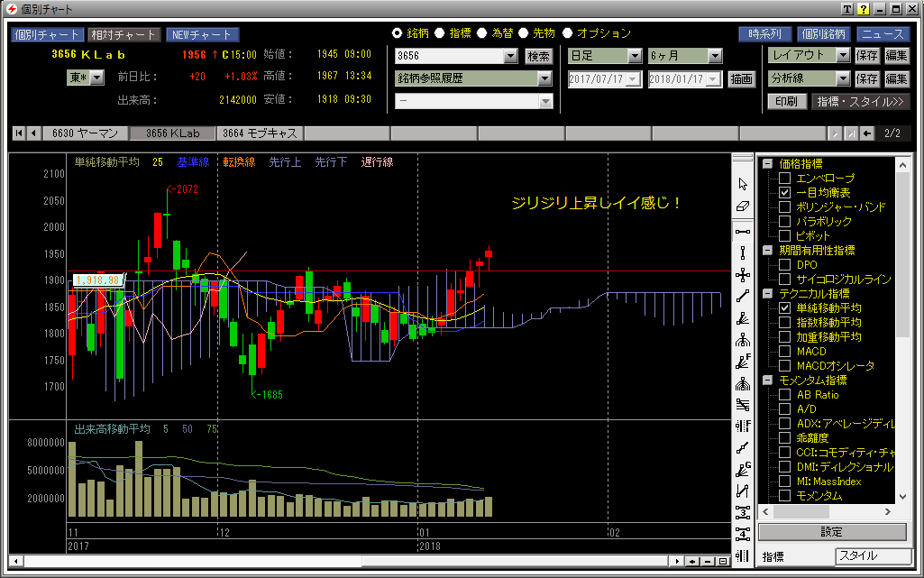Click the T icon in title bar
This screenshot has height=578, width=924.
point(846,9)
